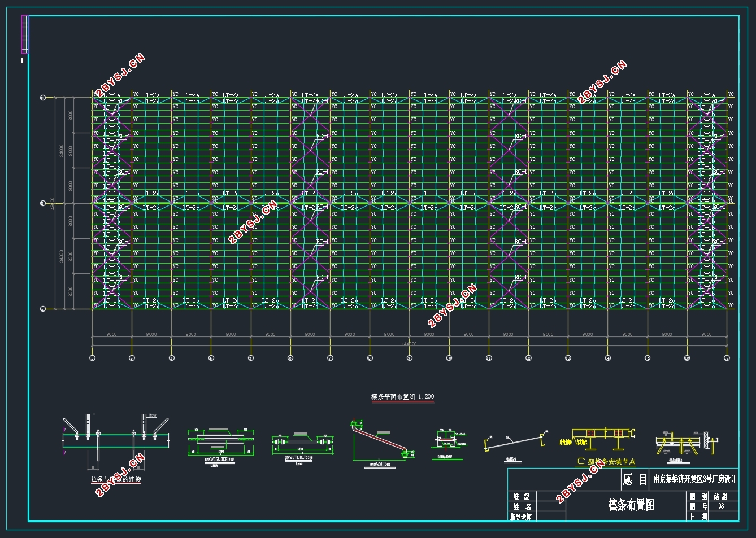Click the project name 南京某经济开发区3号厂房设计

pos(695,479)
